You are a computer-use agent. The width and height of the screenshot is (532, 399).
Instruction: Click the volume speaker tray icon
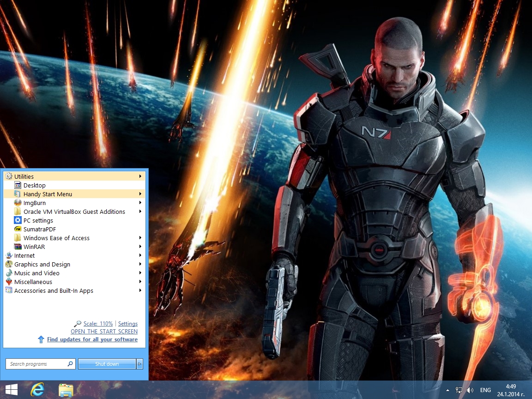pyautogui.click(x=470, y=390)
